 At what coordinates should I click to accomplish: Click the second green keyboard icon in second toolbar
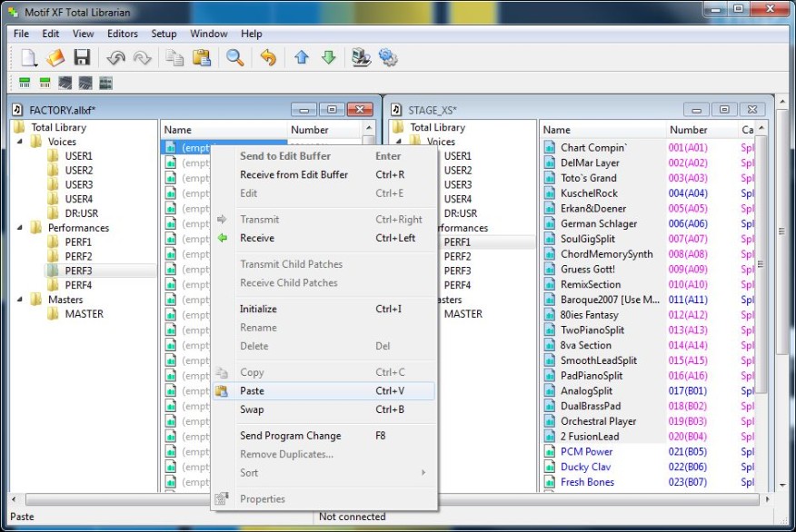[45, 84]
